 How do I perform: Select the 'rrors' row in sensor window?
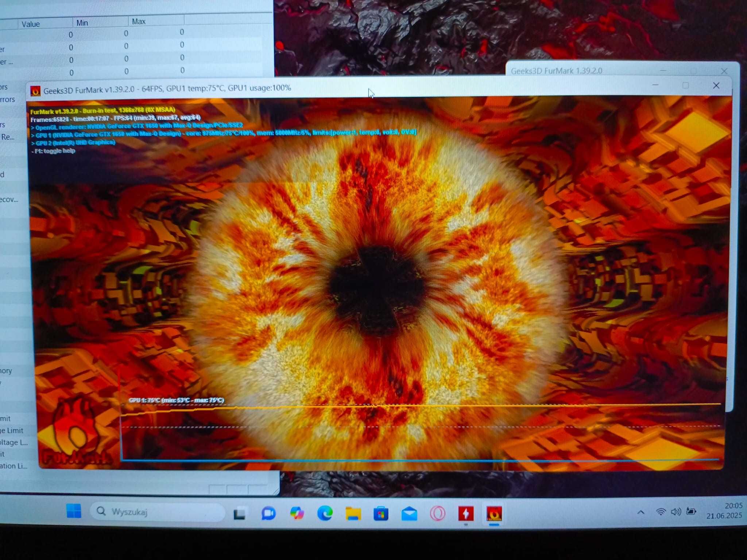click(8, 99)
